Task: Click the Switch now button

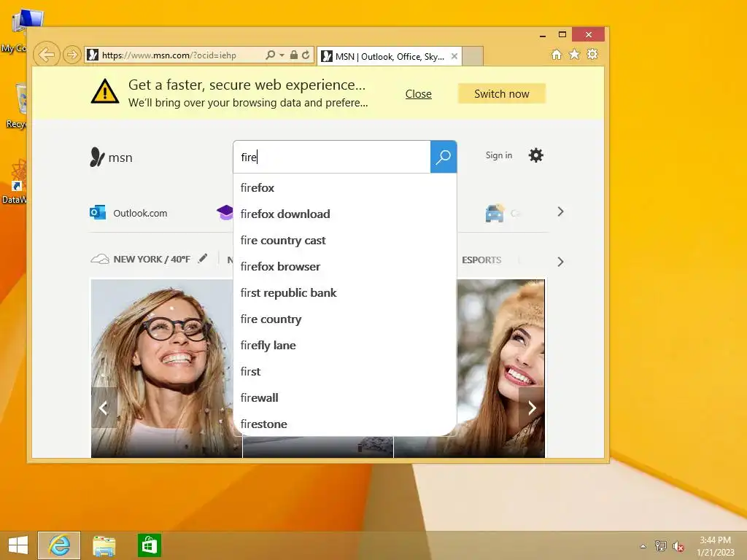Action: point(502,94)
